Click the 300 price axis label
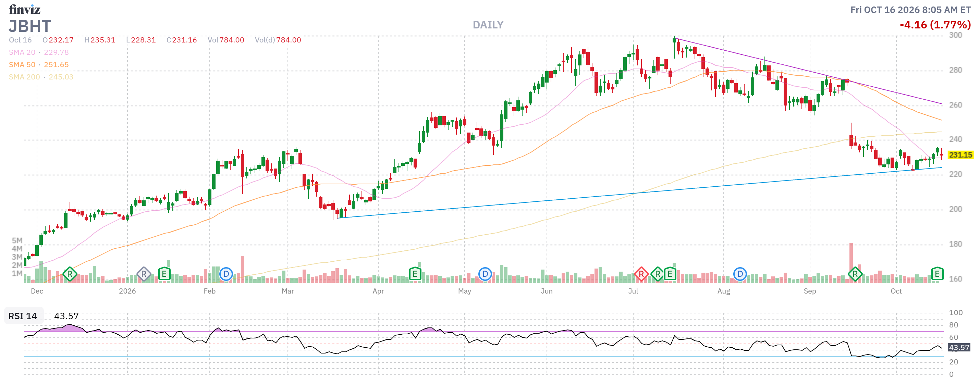Image resolution: width=980 pixels, height=385 pixels. pos(955,35)
